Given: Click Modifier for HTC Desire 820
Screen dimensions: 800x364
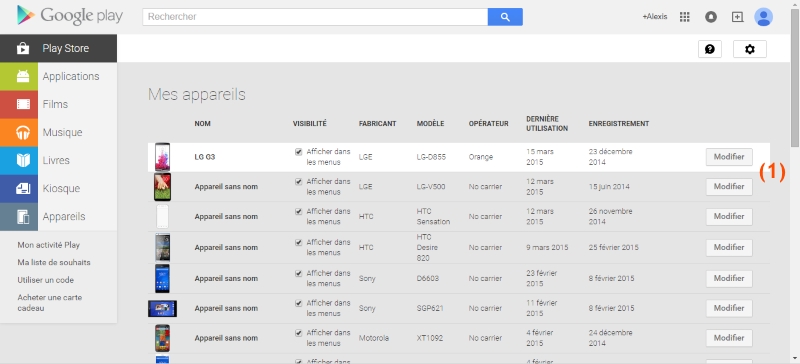Looking at the screenshot, I should pos(729,247).
